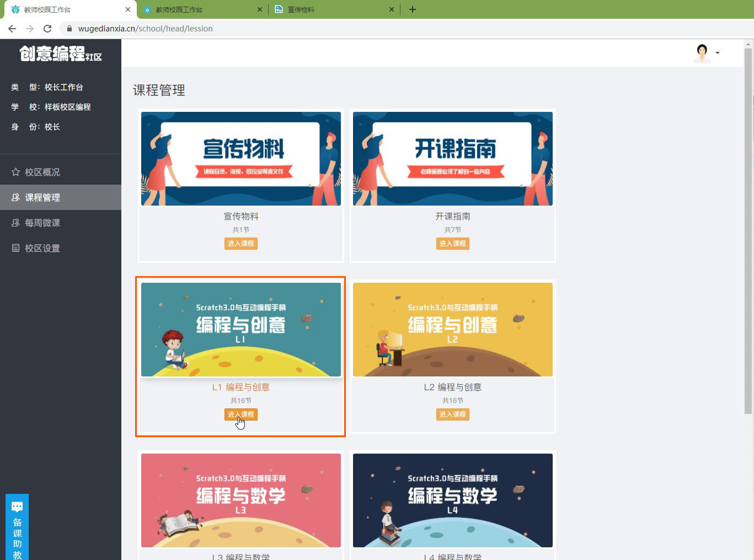
Task: Click the 学校: 样板校区编程 text
Action: 51,107
